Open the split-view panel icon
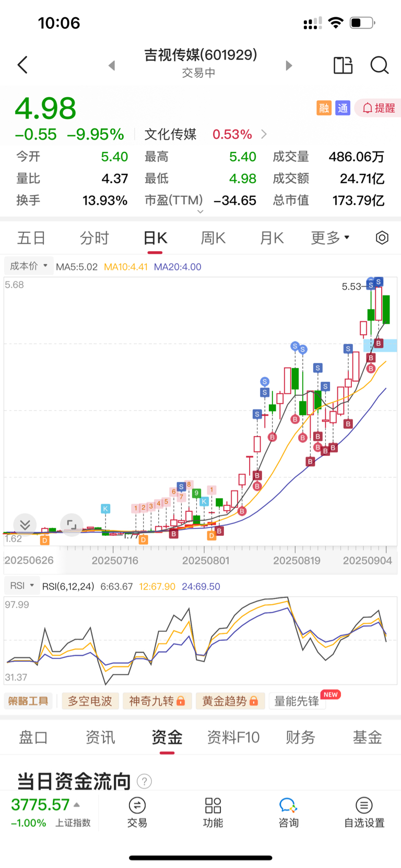 (343, 65)
